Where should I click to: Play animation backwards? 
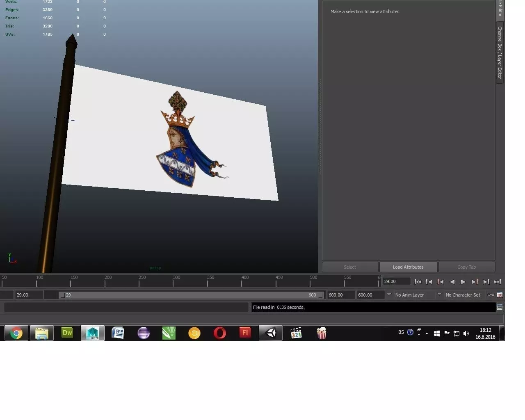pos(452,282)
